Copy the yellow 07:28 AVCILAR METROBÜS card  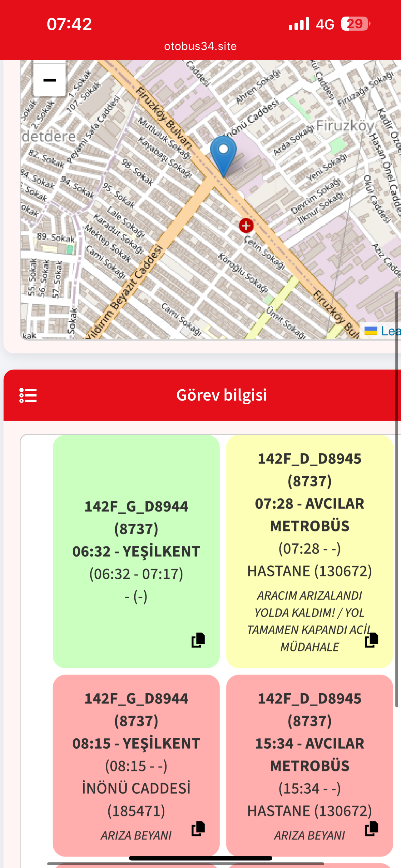pos(371,640)
